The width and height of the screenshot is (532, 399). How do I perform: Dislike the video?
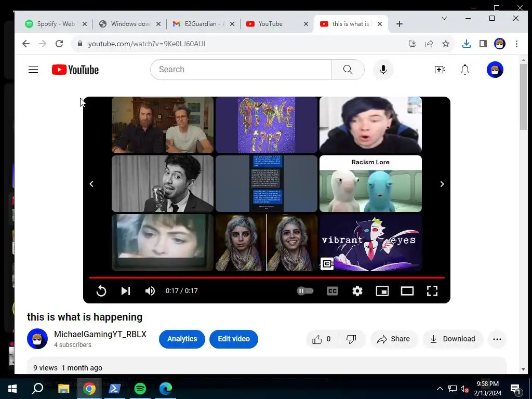(352, 339)
